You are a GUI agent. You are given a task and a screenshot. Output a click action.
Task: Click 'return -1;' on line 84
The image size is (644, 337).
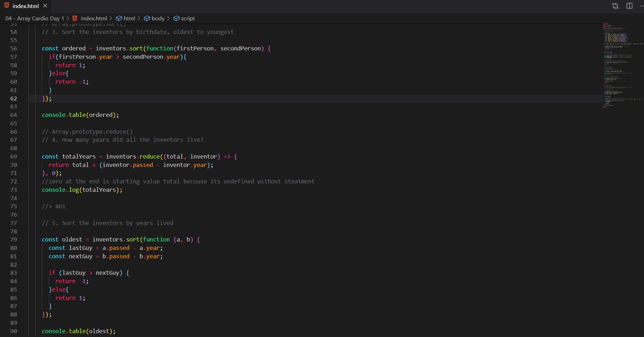click(72, 281)
